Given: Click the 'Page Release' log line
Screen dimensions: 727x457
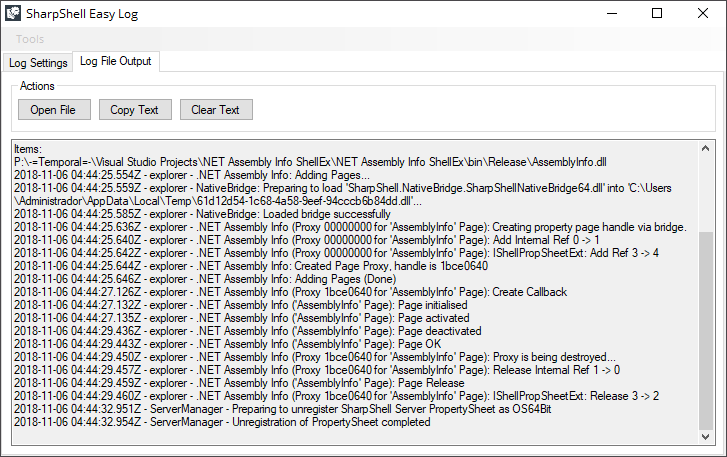Looking at the screenshot, I should click(x=239, y=382).
